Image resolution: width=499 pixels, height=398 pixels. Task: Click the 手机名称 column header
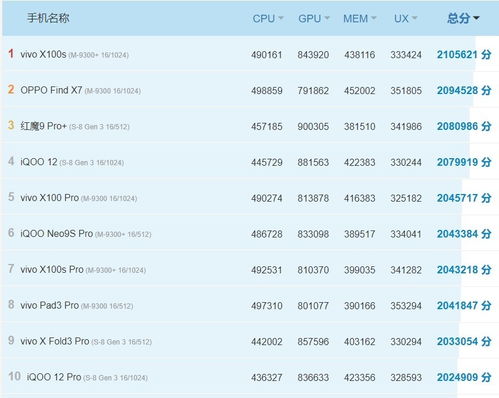[x=48, y=18]
